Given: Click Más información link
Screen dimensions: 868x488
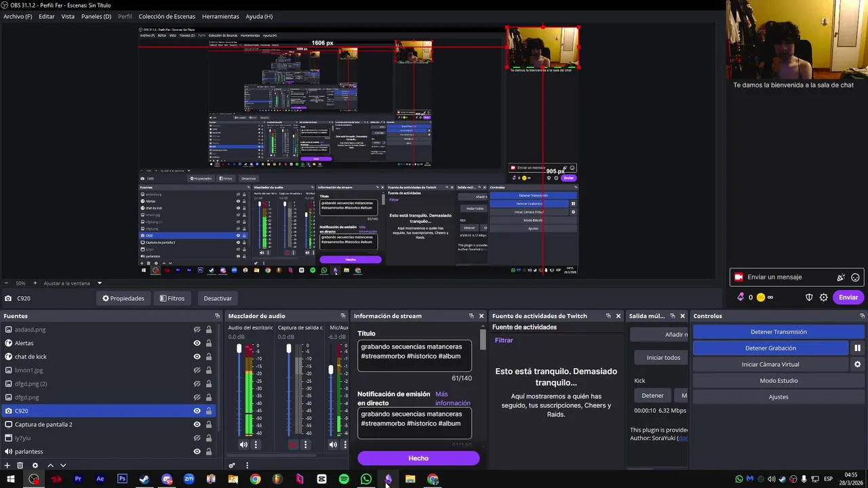Looking at the screenshot, I should (452, 399).
